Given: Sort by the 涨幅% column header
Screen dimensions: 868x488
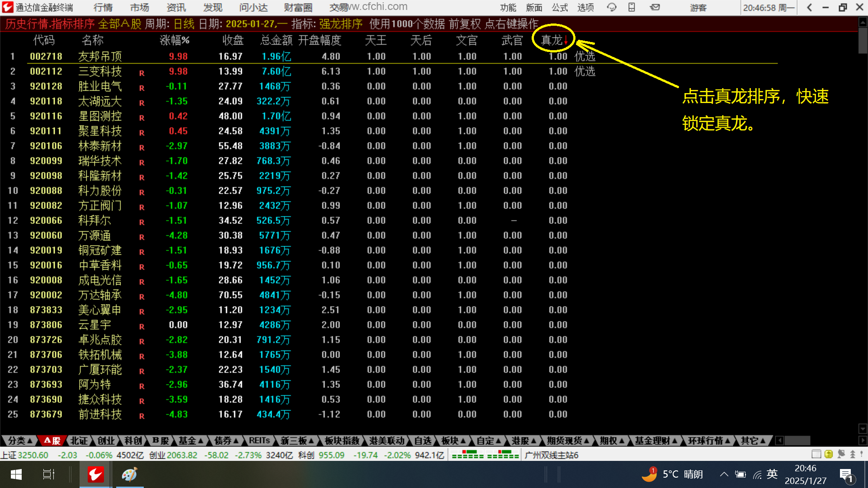Looking at the screenshot, I should point(175,40).
